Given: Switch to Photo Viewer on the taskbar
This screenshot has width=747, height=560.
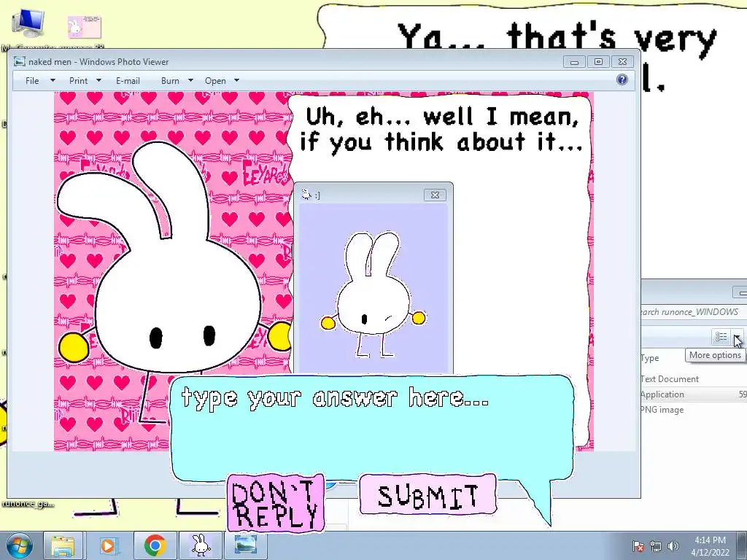Looking at the screenshot, I should [246, 545].
